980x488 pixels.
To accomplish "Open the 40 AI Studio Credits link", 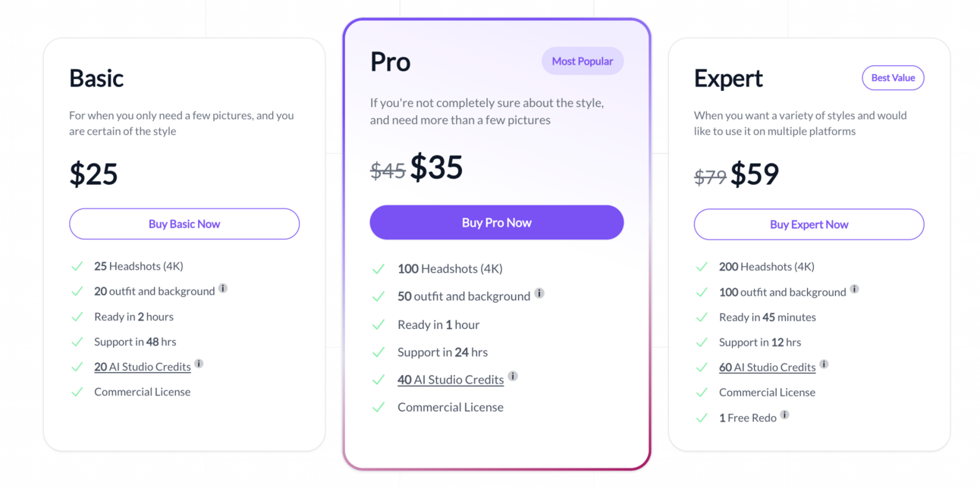I will [x=451, y=380].
